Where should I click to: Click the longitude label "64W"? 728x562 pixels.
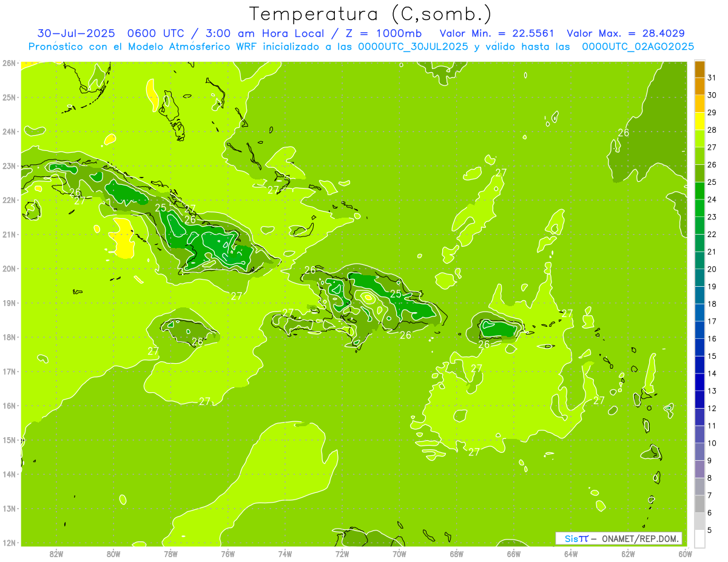tap(571, 553)
